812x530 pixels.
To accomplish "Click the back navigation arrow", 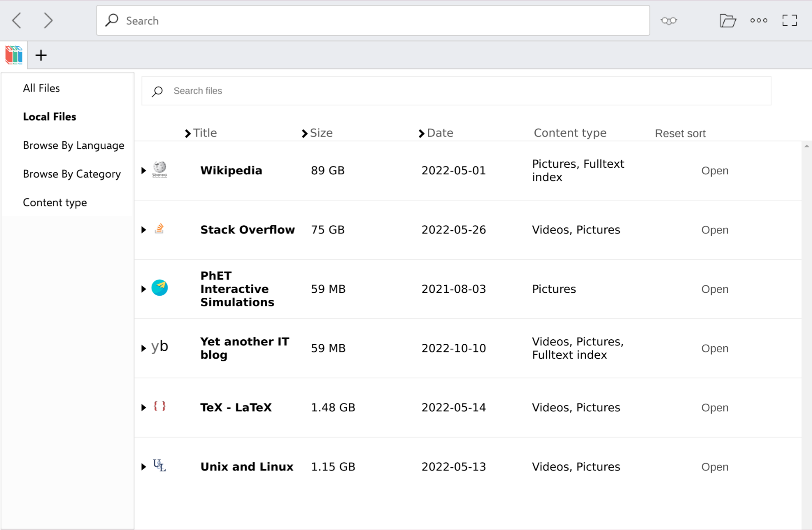I will (x=17, y=20).
